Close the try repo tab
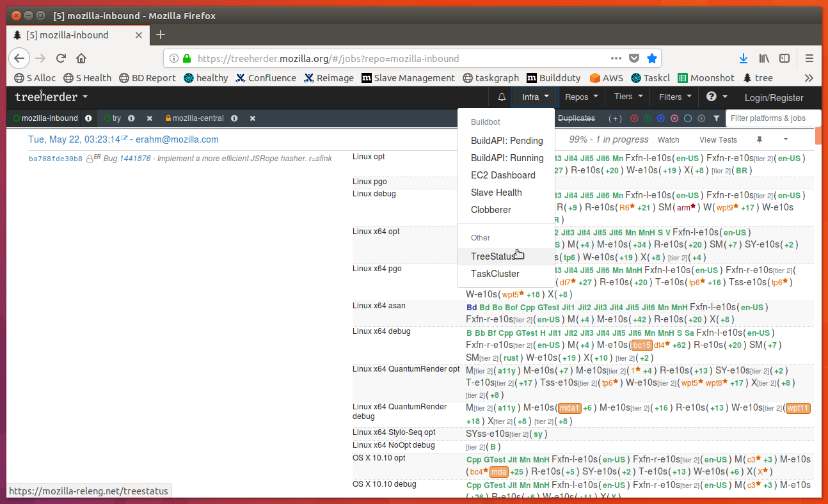The height and width of the screenshot is (504, 828). pos(149,118)
